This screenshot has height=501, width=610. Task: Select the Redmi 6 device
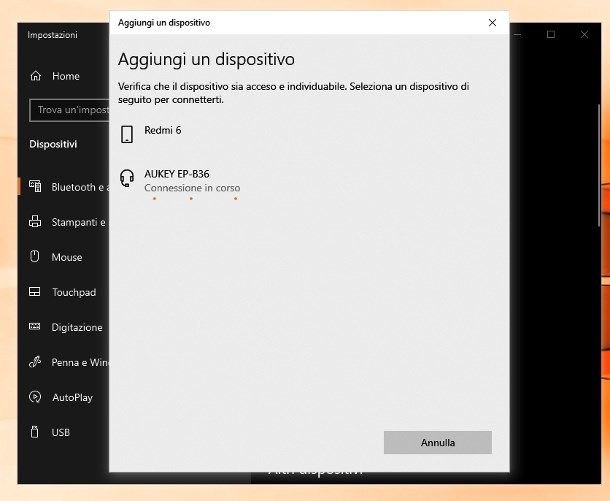(x=163, y=130)
